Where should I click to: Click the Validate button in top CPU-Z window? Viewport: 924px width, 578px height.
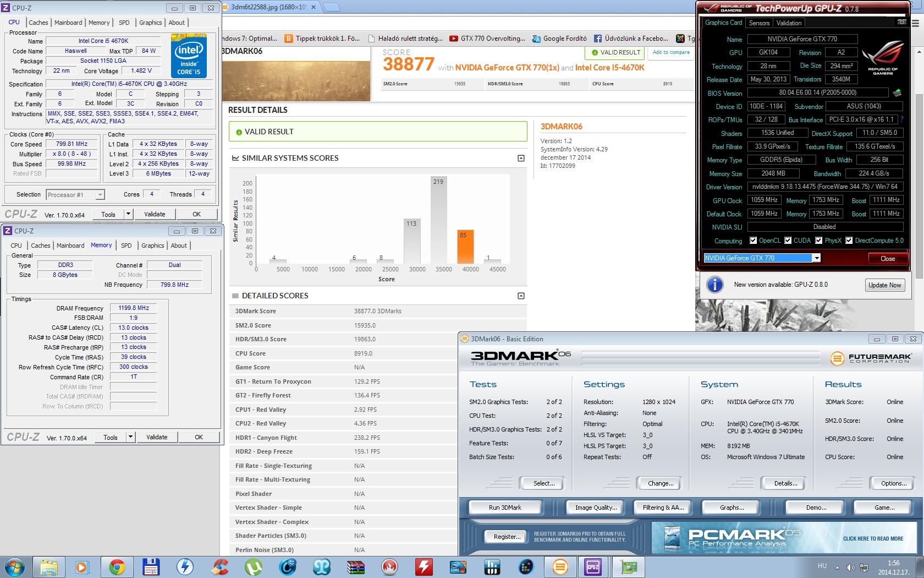click(155, 214)
